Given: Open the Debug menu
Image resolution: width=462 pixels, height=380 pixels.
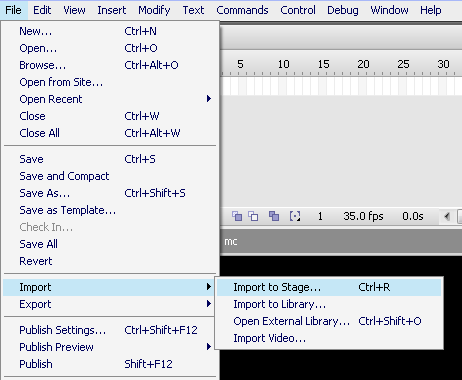Looking at the screenshot, I should (x=343, y=10).
